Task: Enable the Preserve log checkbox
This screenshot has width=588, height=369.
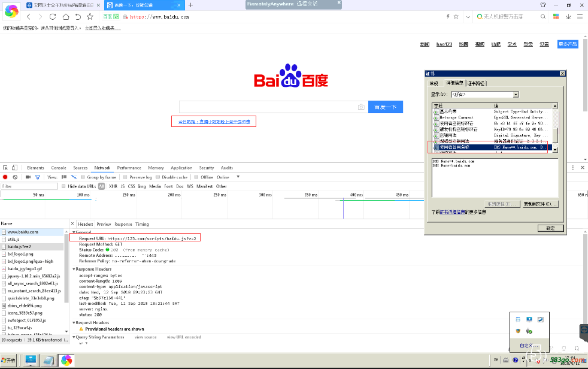Action: click(x=125, y=177)
